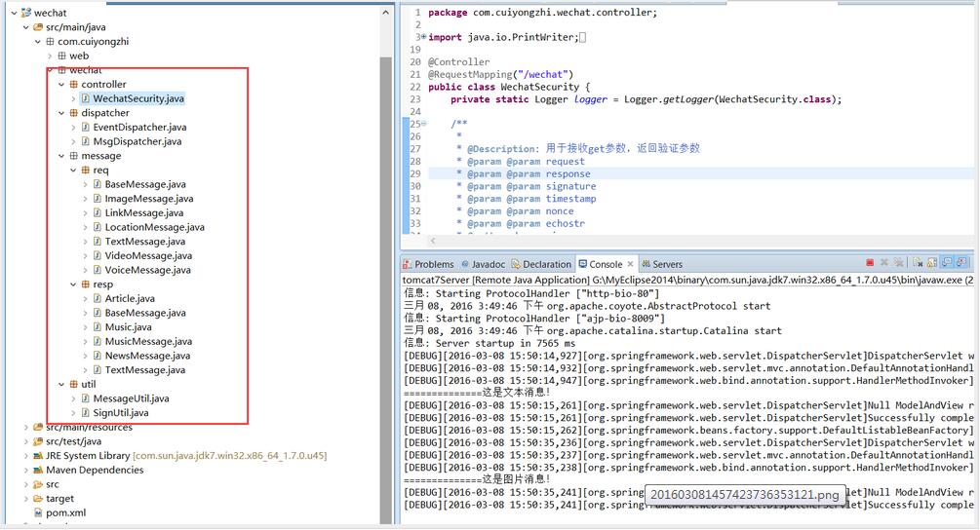Expand the folded import block at line 3
The width and height of the screenshot is (980, 530).
click(x=424, y=37)
